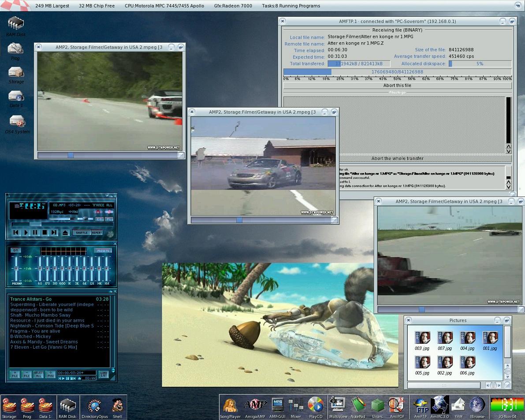Click the 'Abort this file' button
This screenshot has width=525, height=420.
point(397,85)
